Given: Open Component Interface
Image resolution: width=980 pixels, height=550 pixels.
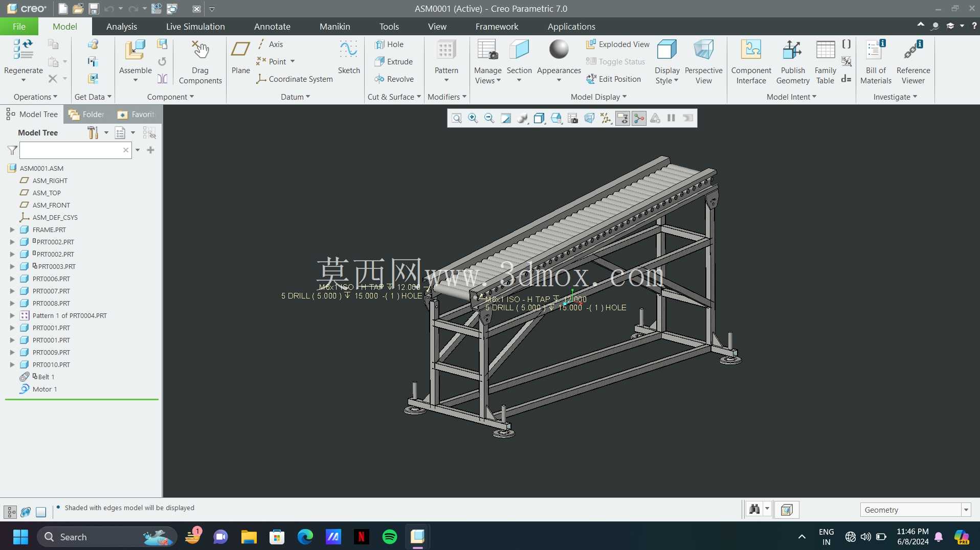Looking at the screenshot, I should pos(751,62).
